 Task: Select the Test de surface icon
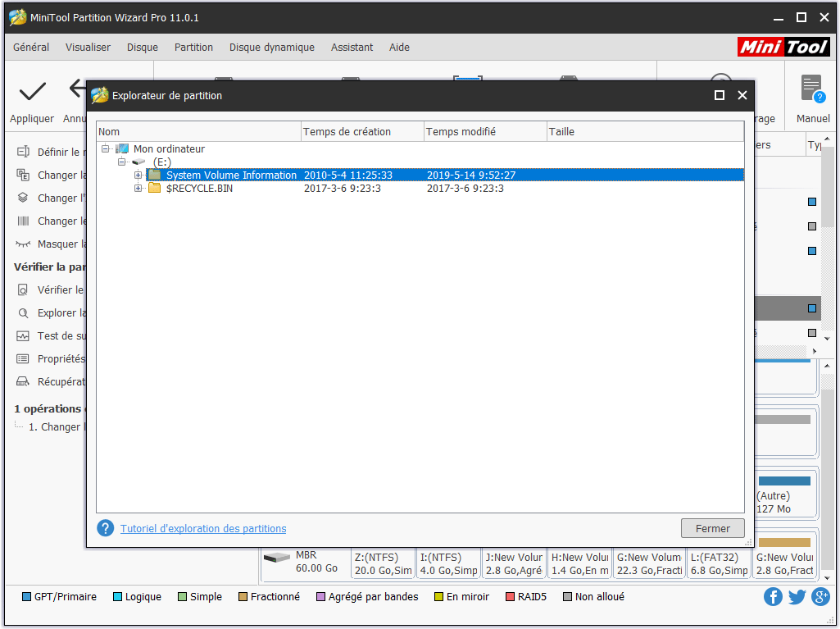coord(22,335)
